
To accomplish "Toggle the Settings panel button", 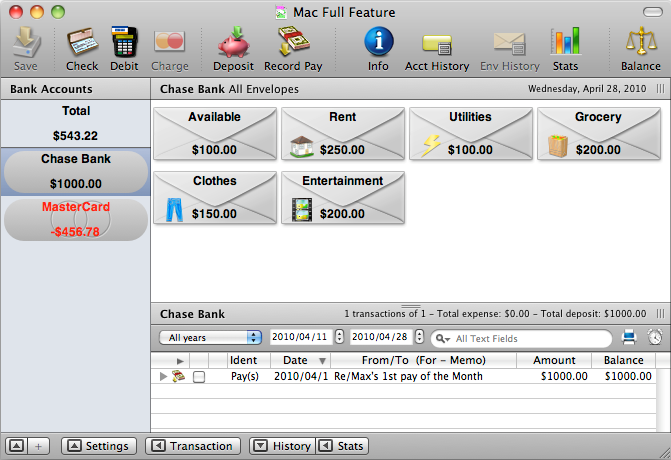I will tap(97, 446).
